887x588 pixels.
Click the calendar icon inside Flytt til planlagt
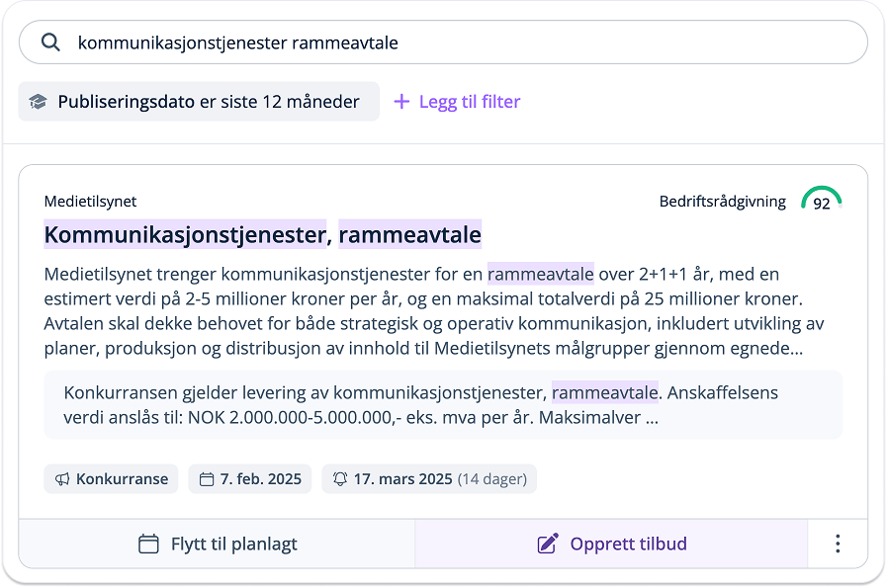click(x=147, y=543)
